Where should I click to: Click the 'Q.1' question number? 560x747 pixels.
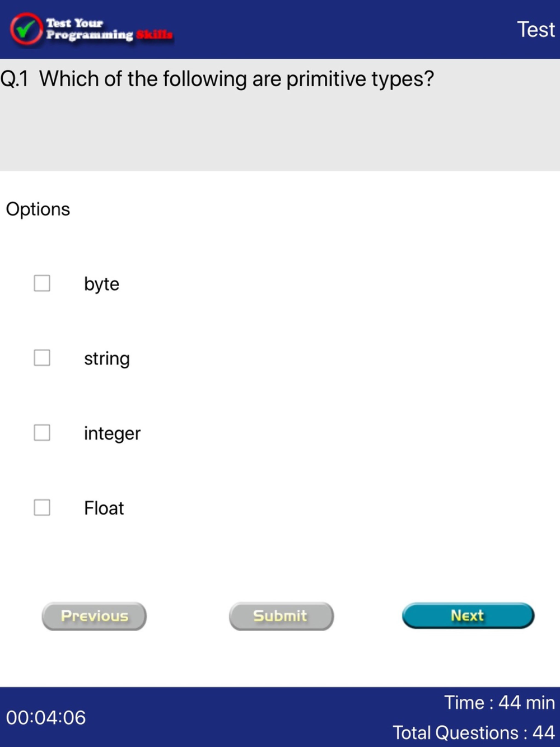[x=15, y=79]
